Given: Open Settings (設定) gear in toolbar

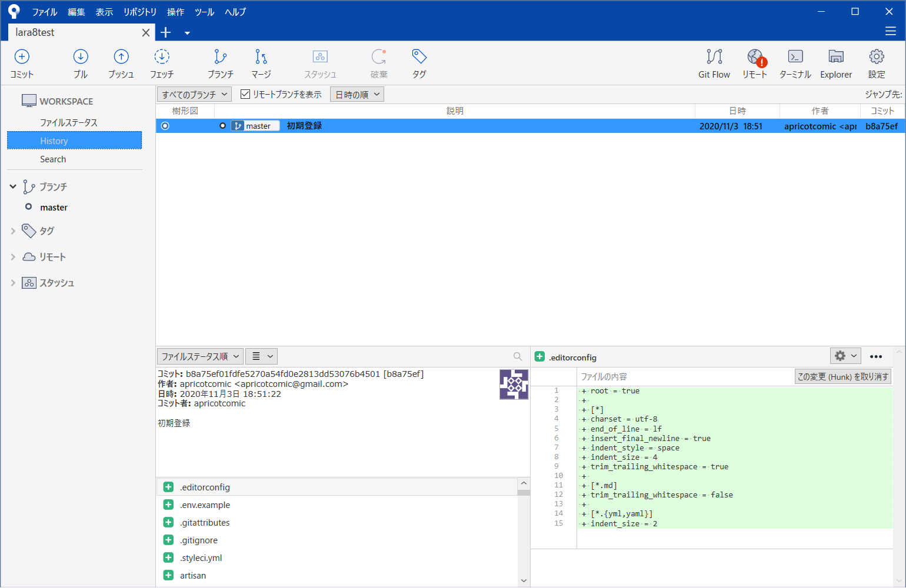Looking at the screenshot, I should click(877, 56).
